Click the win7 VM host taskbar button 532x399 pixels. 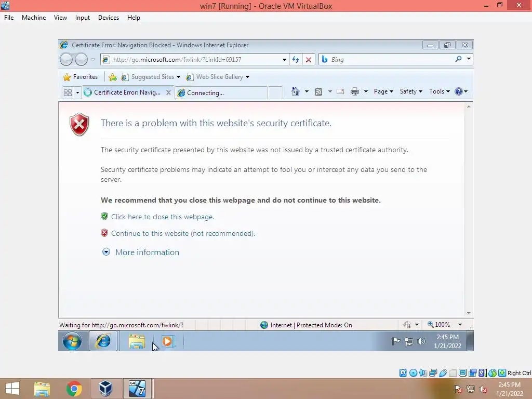(x=137, y=389)
